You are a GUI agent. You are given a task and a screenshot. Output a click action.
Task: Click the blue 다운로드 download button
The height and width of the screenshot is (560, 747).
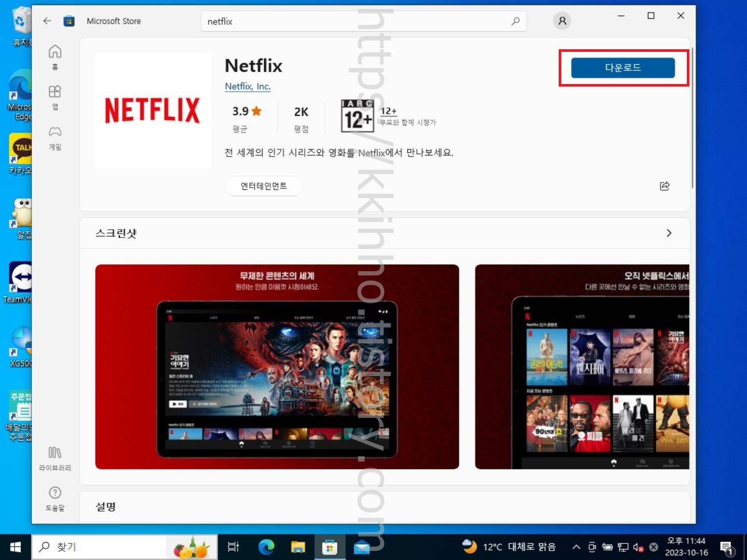622,68
